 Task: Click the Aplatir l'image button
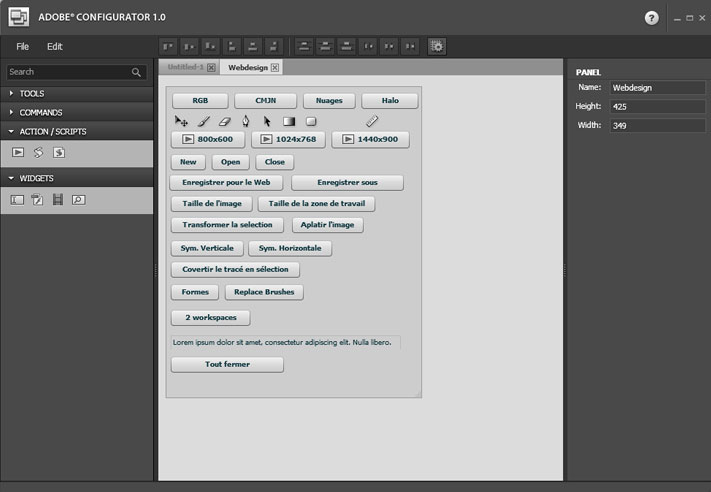pyautogui.click(x=327, y=224)
